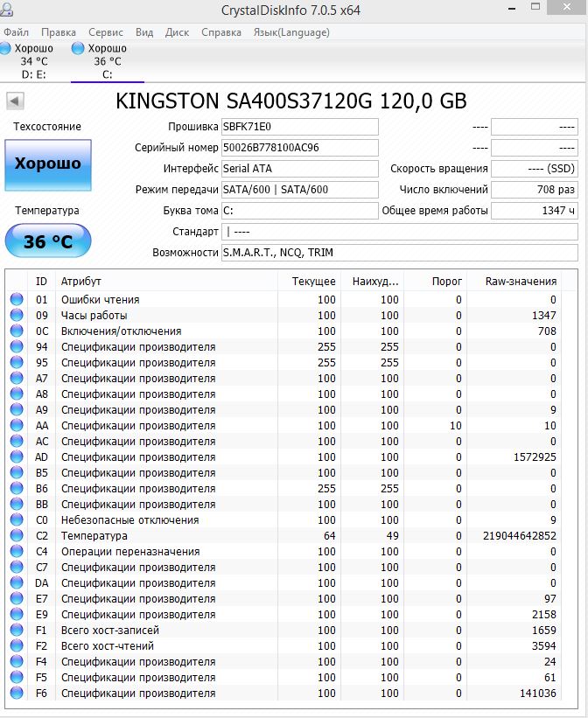Click raw value 141036 in F6 row
Viewport: 588px width, 718px height.
click(538, 694)
